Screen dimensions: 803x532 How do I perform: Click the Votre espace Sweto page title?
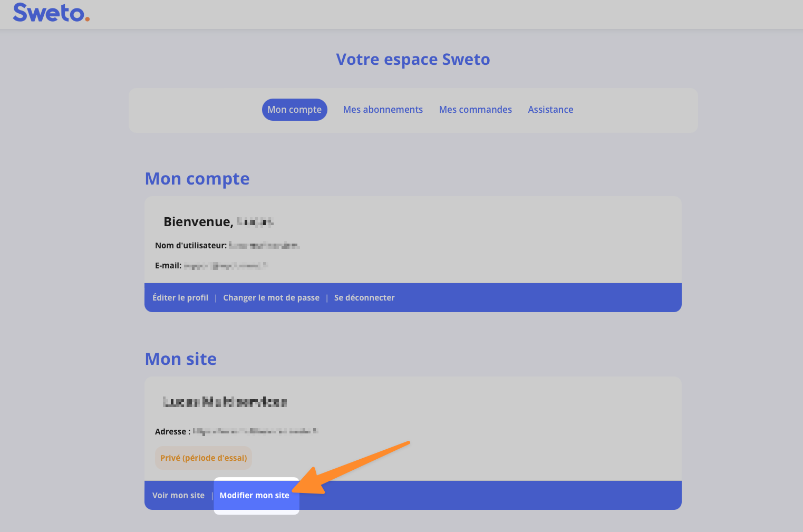point(413,60)
